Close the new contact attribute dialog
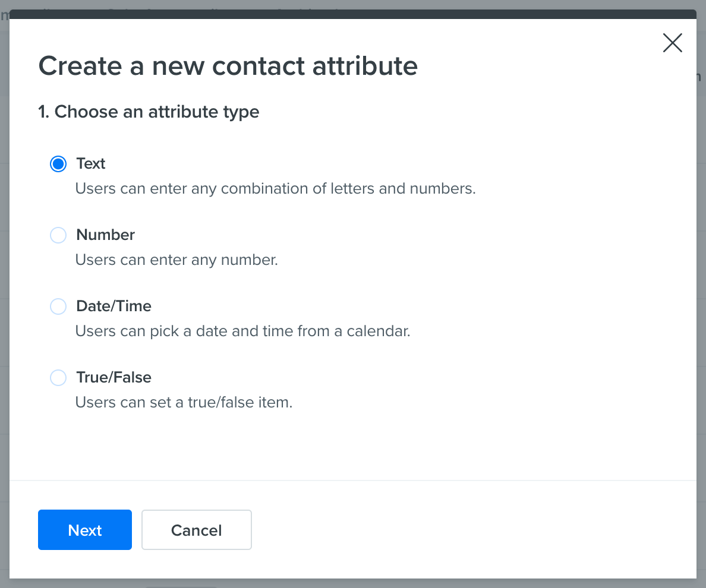 click(672, 43)
